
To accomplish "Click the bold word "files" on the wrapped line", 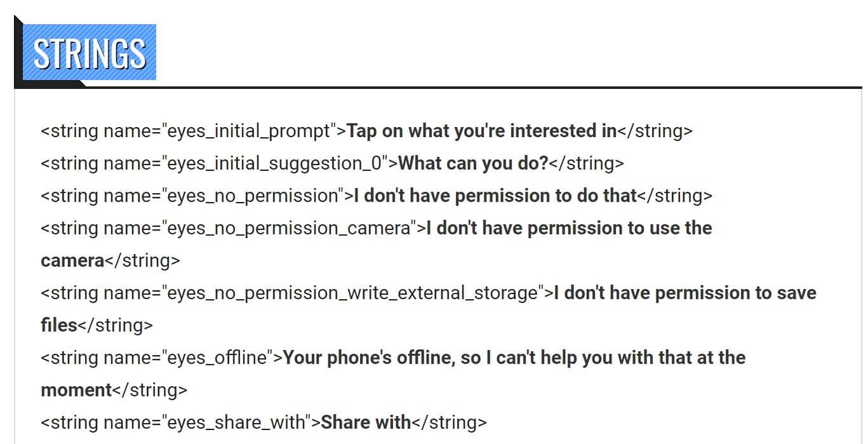I will (59, 325).
